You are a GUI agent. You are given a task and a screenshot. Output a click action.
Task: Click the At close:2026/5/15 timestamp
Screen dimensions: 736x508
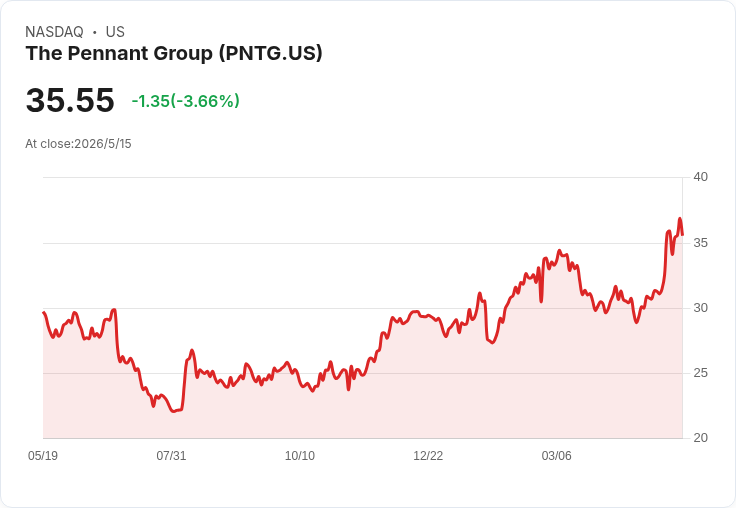(x=78, y=144)
